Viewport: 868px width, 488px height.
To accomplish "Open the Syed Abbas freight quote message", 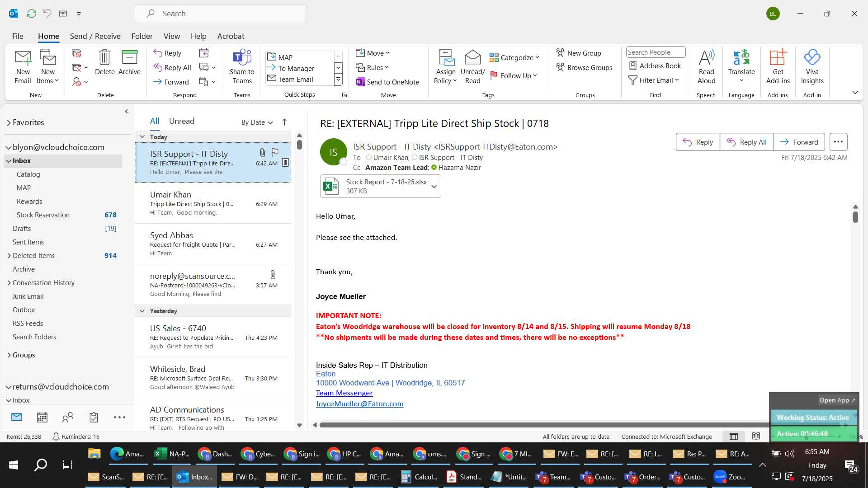I will [x=213, y=244].
